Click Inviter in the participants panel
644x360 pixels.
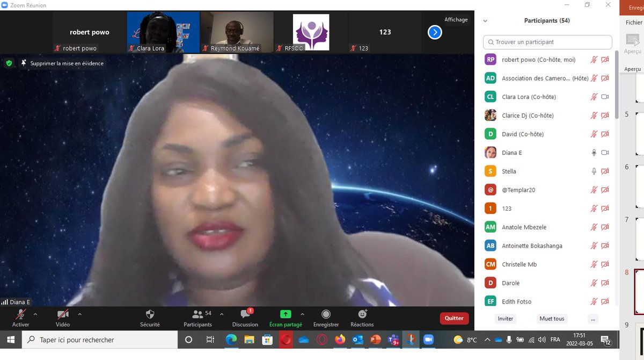pos(506,319)
